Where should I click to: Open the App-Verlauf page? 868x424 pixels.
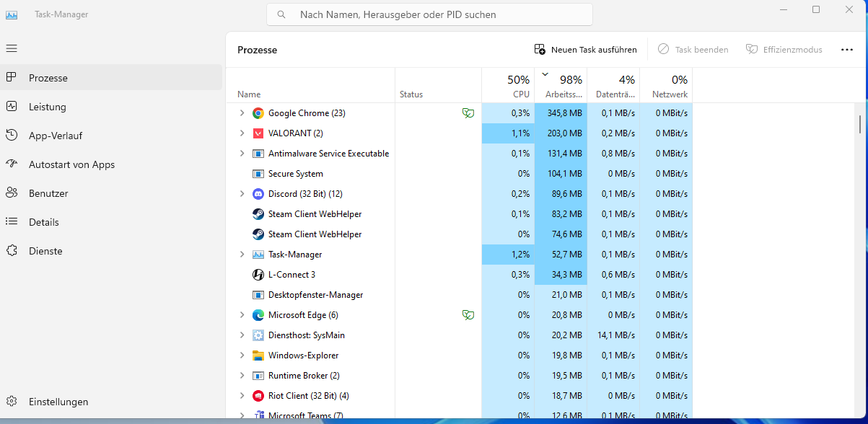tap(111, 136)
